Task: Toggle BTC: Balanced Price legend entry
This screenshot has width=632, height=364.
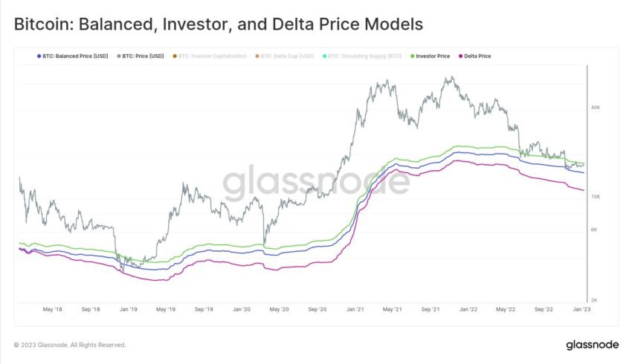Action: [73, 56]
